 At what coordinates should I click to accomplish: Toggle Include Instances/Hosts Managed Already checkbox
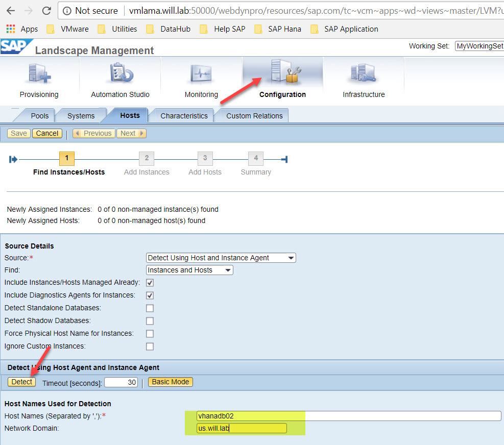150,283
